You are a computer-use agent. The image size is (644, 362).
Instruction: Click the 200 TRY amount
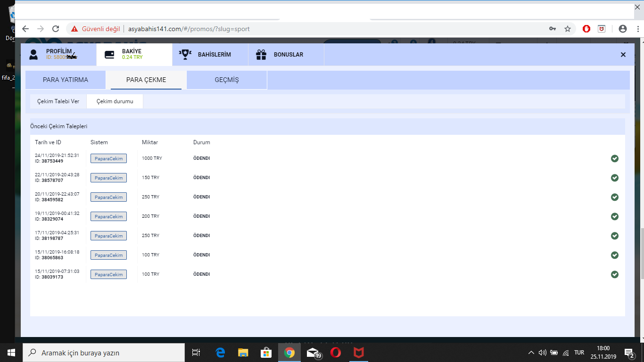(x=150, y=216)
